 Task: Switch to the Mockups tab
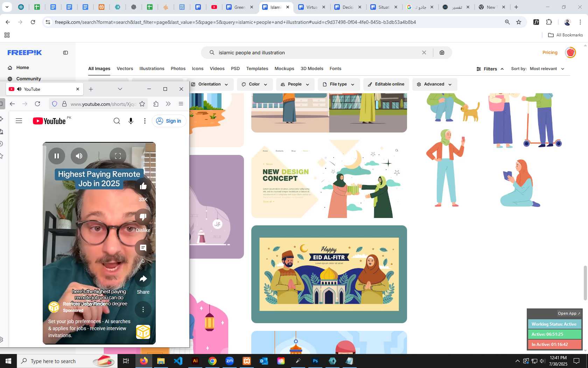tap(285, 69)
